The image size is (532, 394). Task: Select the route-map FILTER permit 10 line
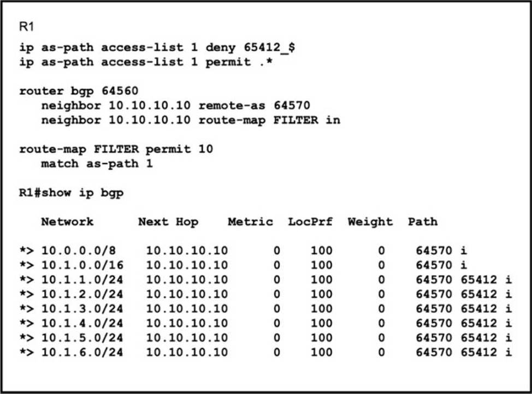pos(116,149)
